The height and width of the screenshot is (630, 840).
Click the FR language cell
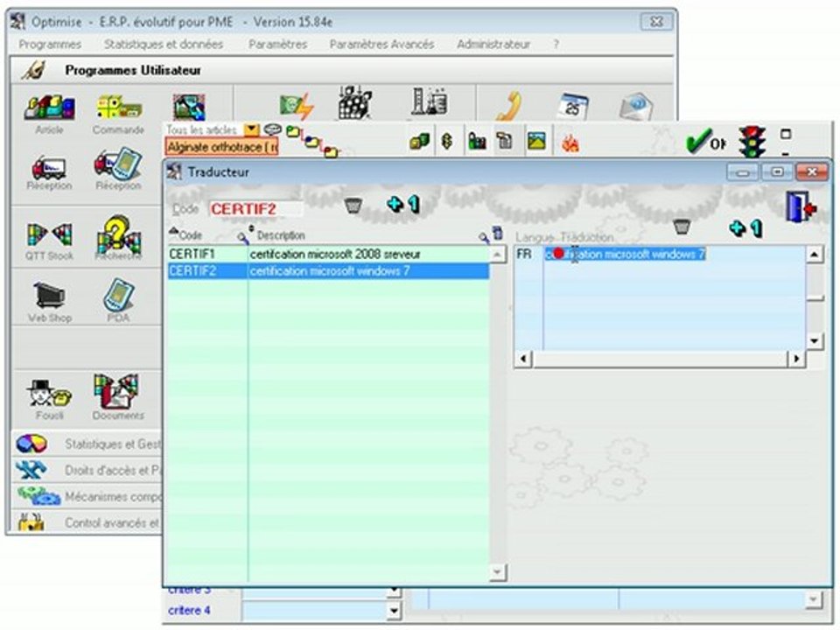[524, 254]
